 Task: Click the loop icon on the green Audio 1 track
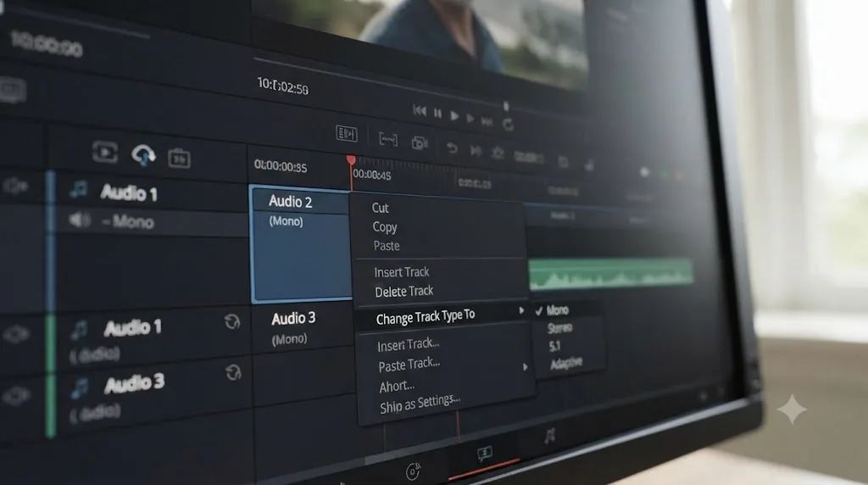232,321
